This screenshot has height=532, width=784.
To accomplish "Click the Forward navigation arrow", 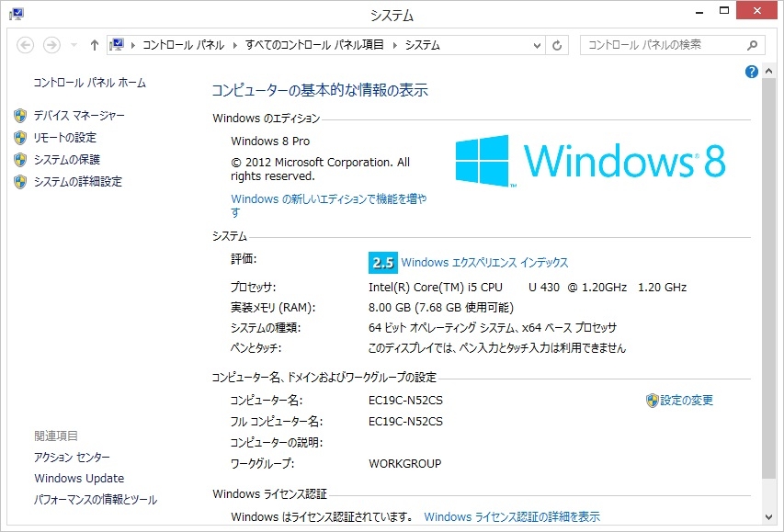I will 51,45.
